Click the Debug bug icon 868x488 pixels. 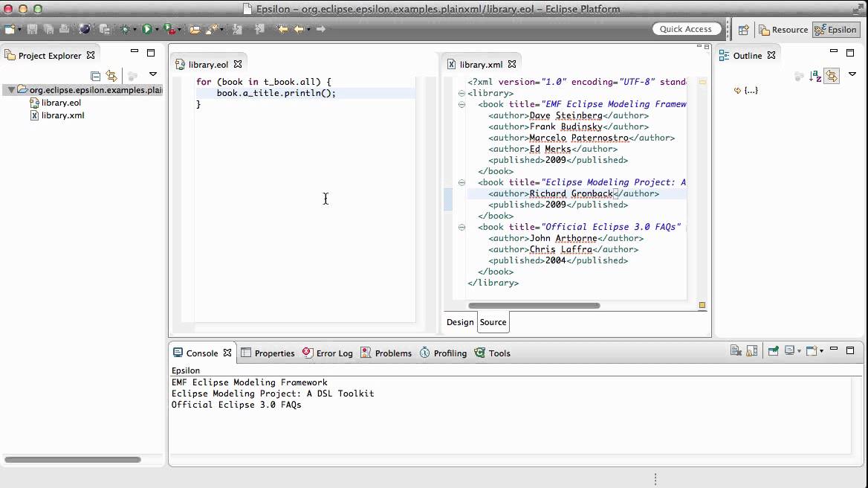point(125,29)
